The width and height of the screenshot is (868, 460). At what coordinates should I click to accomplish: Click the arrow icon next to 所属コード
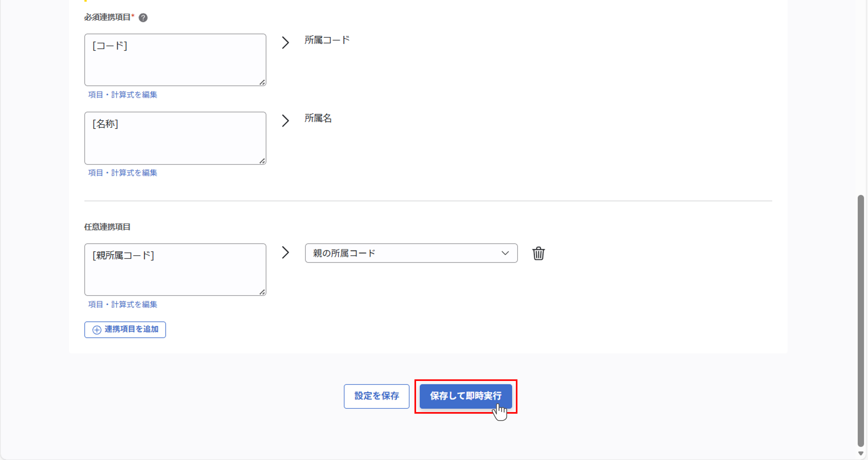coord(285,42)
